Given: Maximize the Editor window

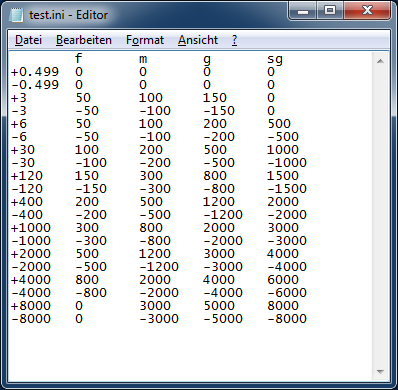Looking at the screenshot, I should click(330, 10).
